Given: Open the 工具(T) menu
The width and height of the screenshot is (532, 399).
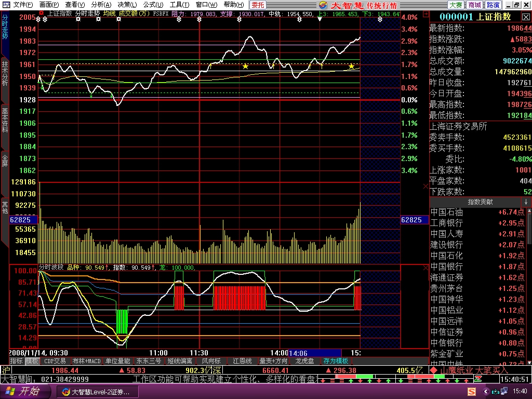Looking at the screenshot, I should (x=179, y=5).
